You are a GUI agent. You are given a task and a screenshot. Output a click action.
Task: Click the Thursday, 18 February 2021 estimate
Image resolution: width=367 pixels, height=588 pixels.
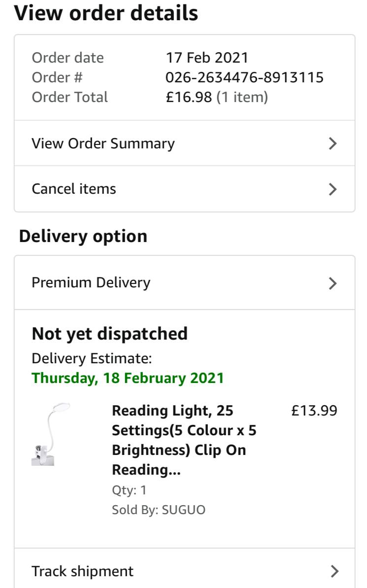(x=128, y=378)
